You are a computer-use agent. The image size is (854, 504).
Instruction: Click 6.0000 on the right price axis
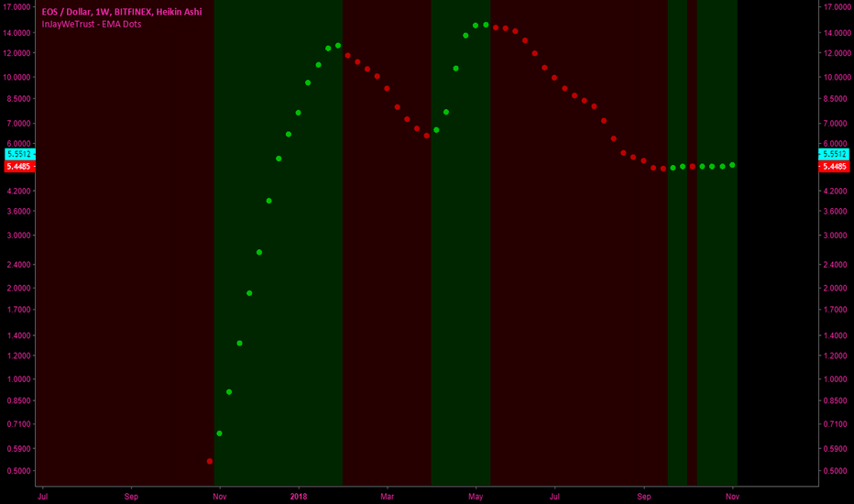tap(836, 143)
